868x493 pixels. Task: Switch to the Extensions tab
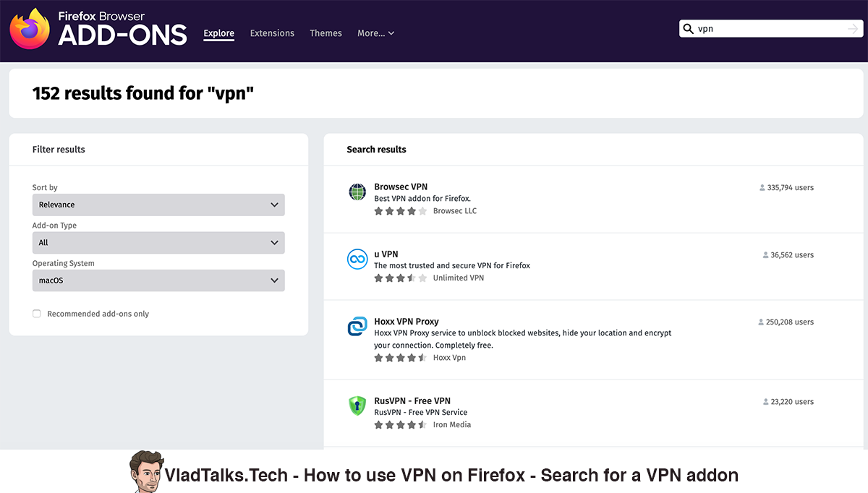pyautogui.click(x=272, y=33)
